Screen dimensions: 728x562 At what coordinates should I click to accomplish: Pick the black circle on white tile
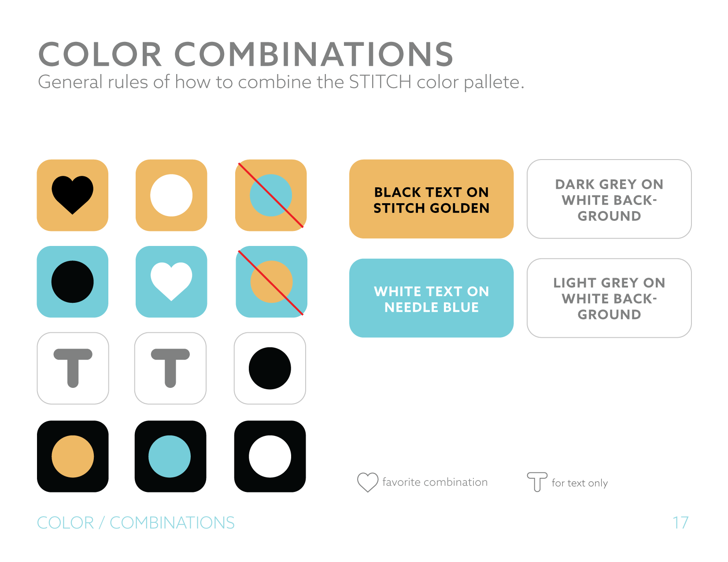(x=270, y=368)
